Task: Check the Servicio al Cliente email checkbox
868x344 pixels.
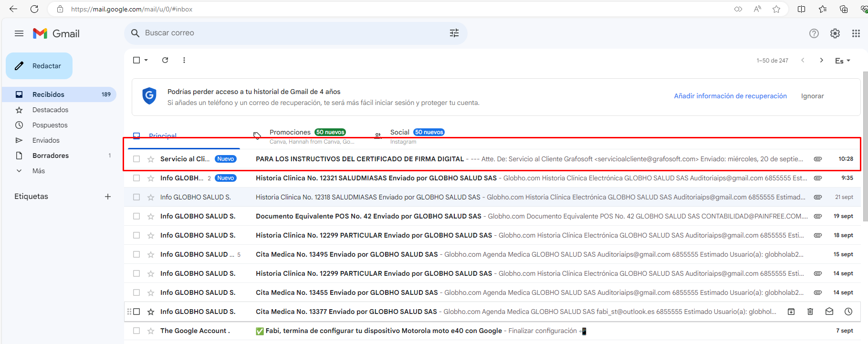Action: point(136,159)
